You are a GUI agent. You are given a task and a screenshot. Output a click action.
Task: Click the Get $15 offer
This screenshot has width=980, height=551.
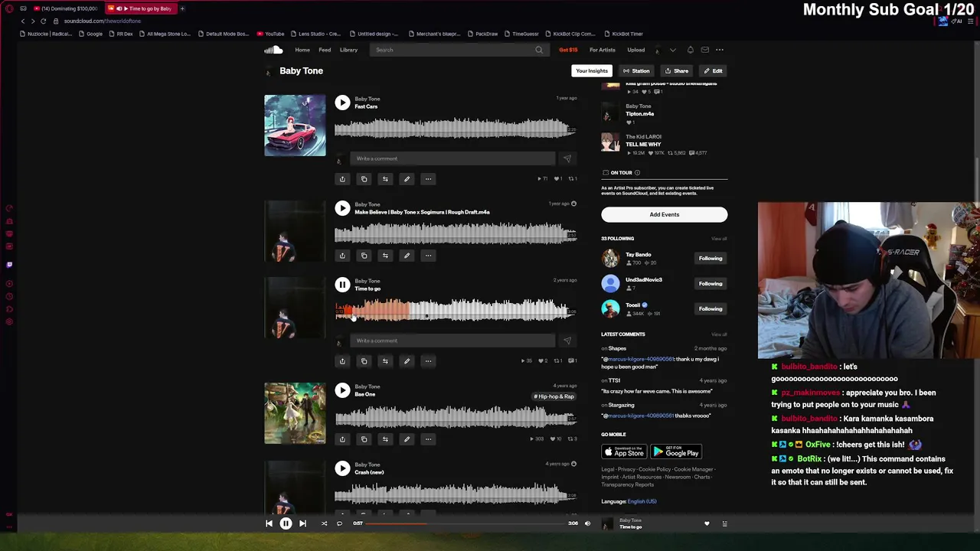[x=568, y=50]
